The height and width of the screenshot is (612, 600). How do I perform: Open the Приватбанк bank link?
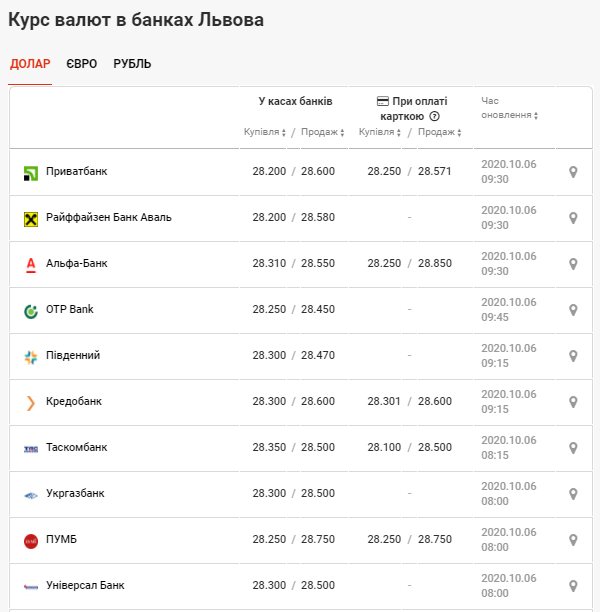[x=76, y=171]
